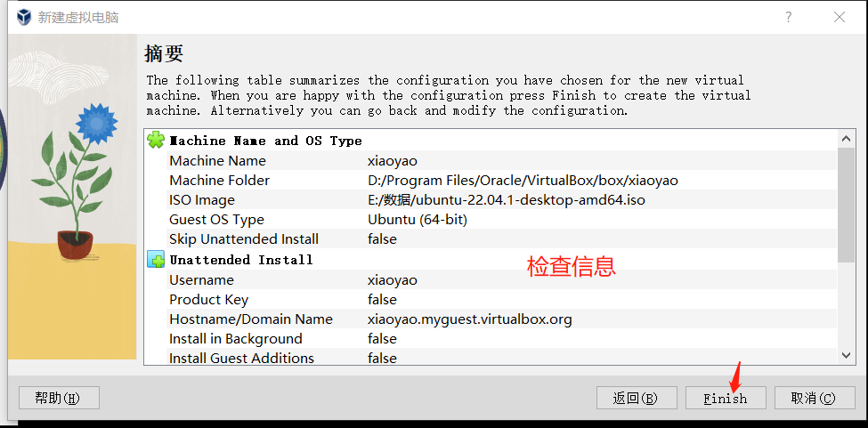Viewport: 868px width, 428px height.
Task: Select the Username row label
Action: [x=201, y=279]
